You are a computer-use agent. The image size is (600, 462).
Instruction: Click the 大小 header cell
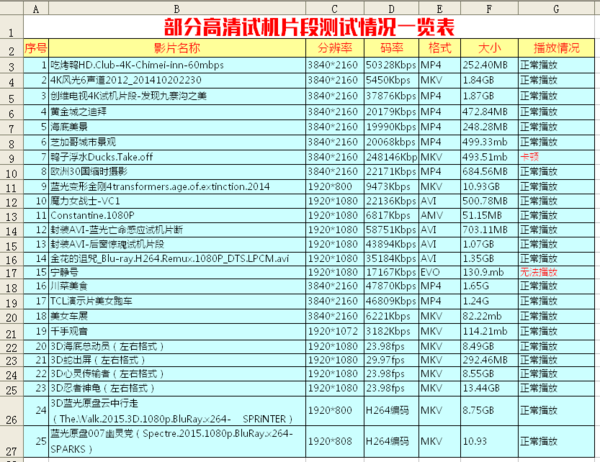[489, 48]
